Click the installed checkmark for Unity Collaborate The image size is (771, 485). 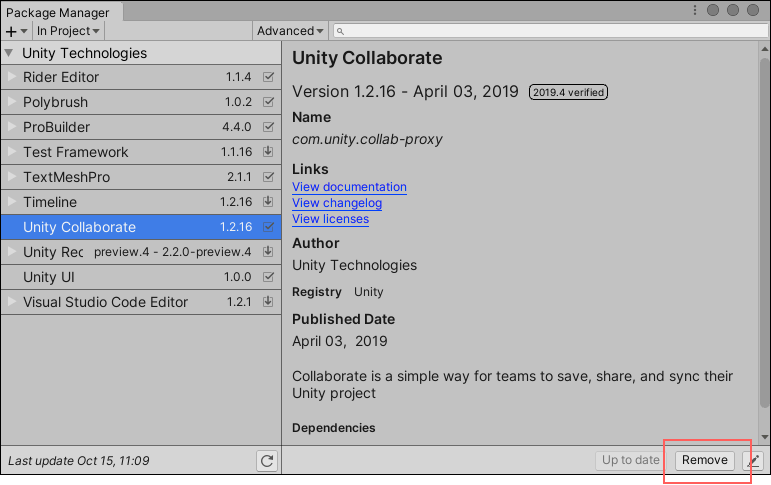pos(268,227)
